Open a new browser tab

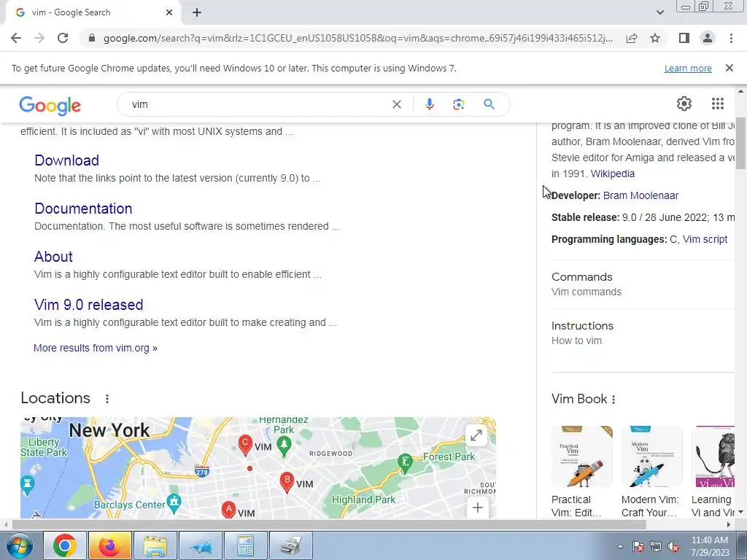point(197,13)
